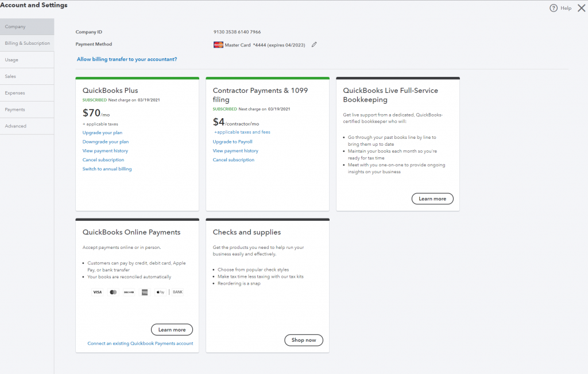
Task: Open Help via the question mark icon
Action: tap(554, 8)
